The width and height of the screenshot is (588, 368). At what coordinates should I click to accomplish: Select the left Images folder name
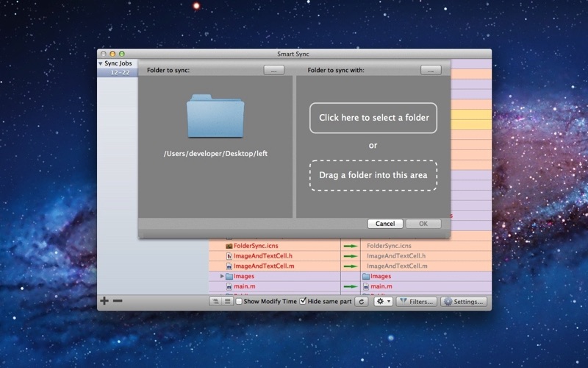pyautogui.click(x=244, y=277)
